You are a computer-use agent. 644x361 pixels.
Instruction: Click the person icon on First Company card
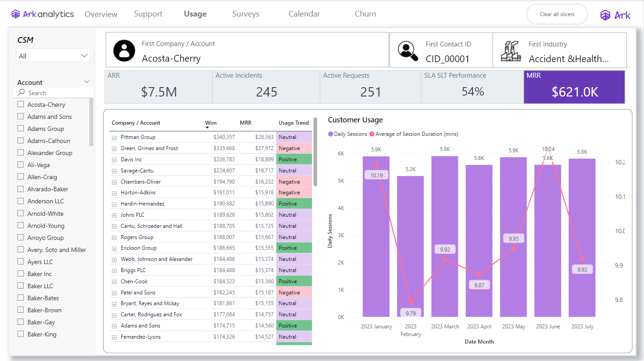point(124,50)
